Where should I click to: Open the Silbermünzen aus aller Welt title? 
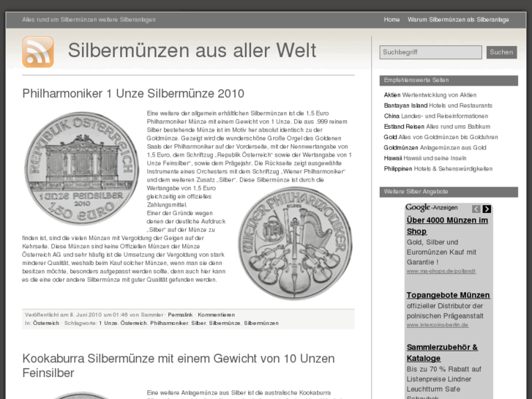click(x=192, y=51)
